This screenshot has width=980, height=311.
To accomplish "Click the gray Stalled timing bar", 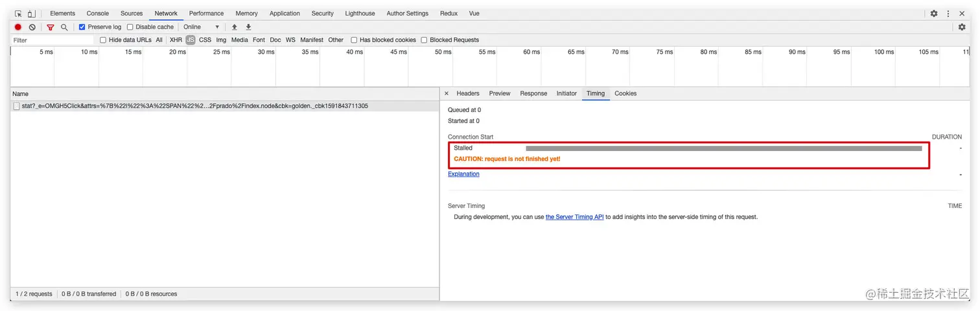I will [x=723, y=148].
